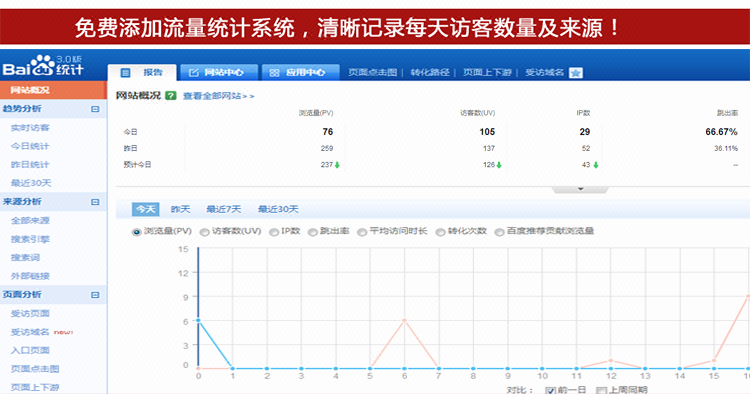The width and height of the screenshot is (750, 394).
Task: Open 昨日统计 in the sidebar
Action: [x=30, y=164]
